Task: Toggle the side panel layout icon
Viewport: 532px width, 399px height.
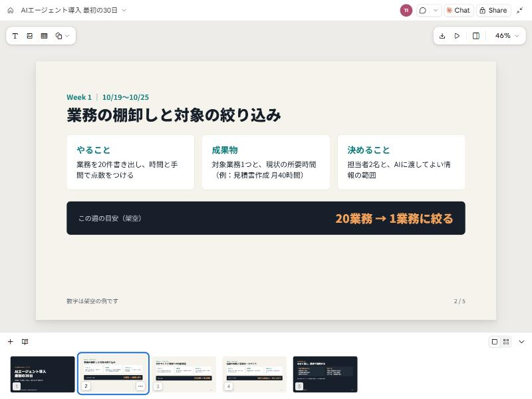Action: tap(476, 36)
